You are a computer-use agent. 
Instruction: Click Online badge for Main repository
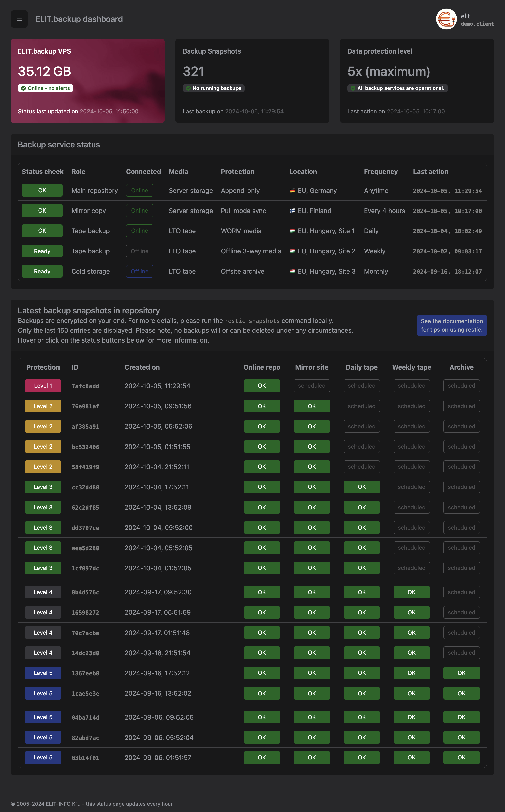click(139, 190)
